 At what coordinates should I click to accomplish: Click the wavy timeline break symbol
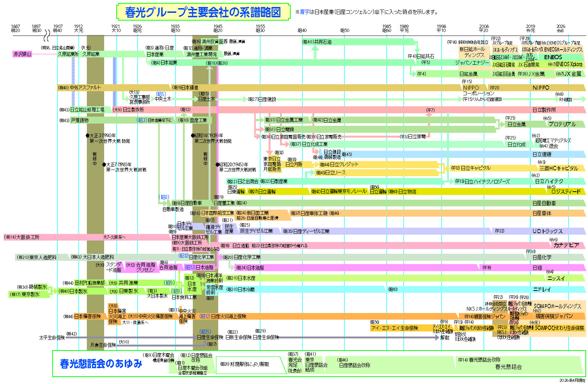pos(47,36)
